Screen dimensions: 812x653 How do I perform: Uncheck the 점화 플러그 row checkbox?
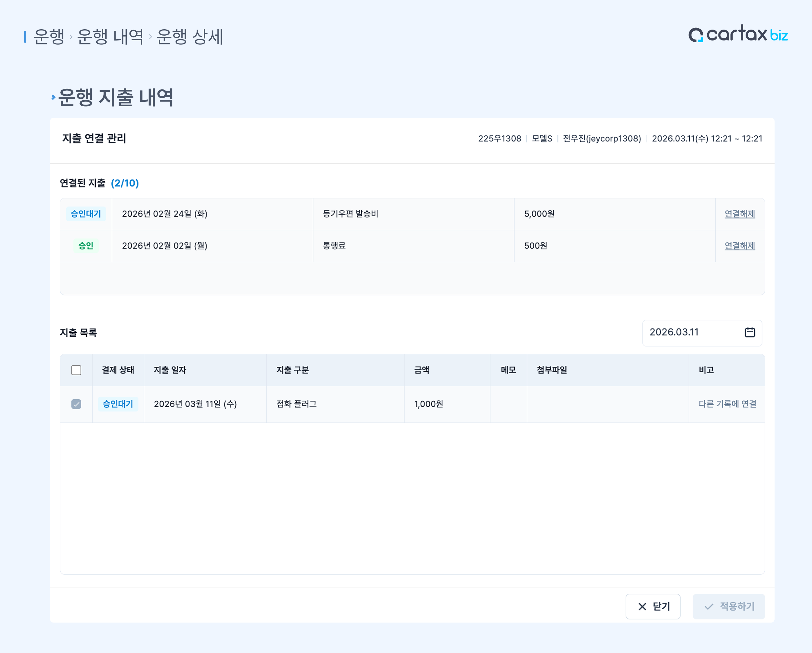(x=76, y=404)
